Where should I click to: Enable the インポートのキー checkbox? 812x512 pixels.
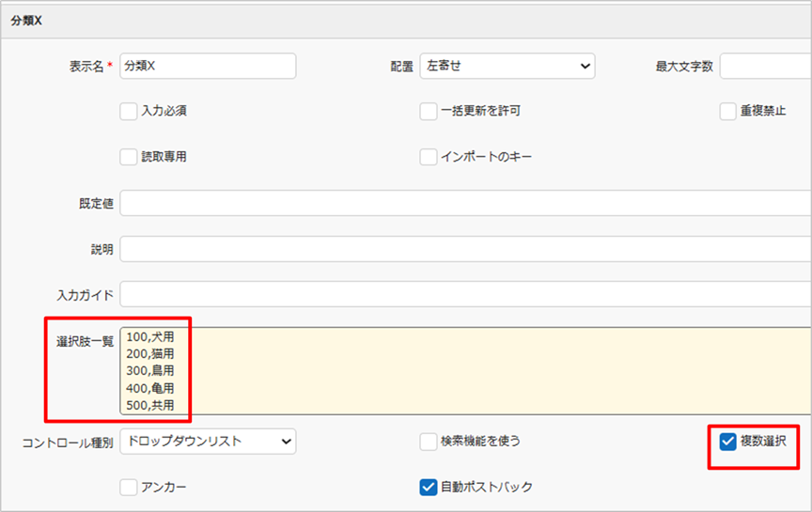tap(429, 157)
